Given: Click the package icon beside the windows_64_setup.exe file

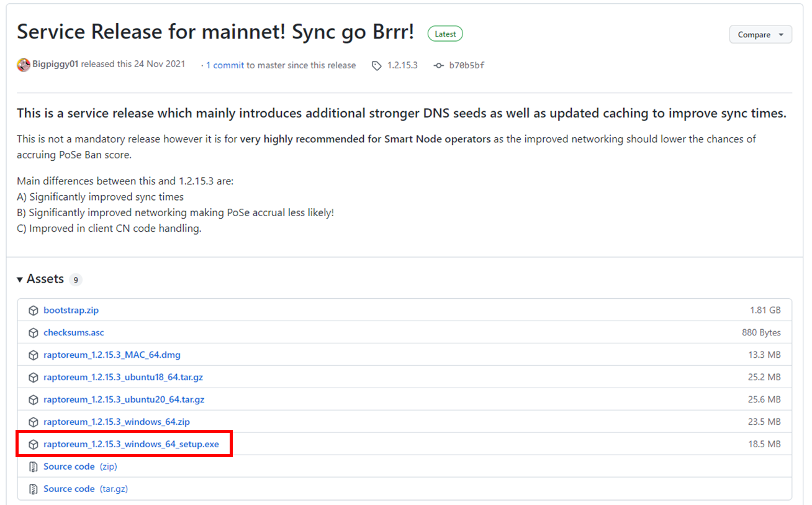Looking at the screenshot, I should [34, 444].
